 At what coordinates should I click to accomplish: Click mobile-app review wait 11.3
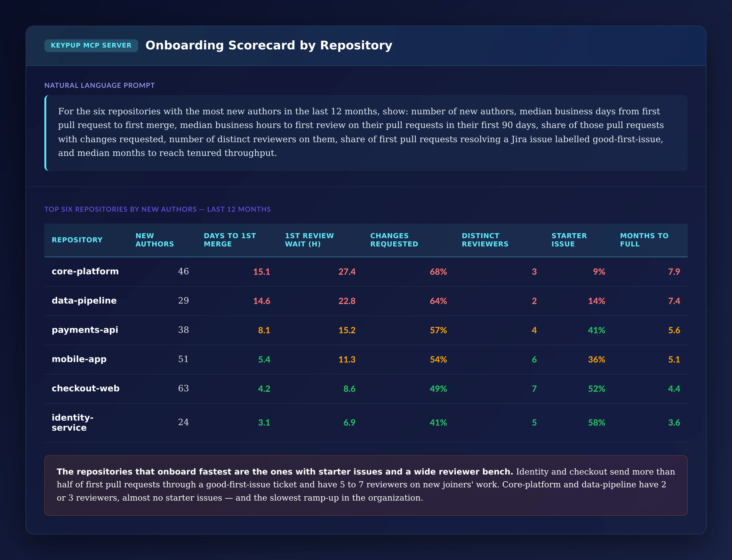pyautogui.click(x=347, y=360)
